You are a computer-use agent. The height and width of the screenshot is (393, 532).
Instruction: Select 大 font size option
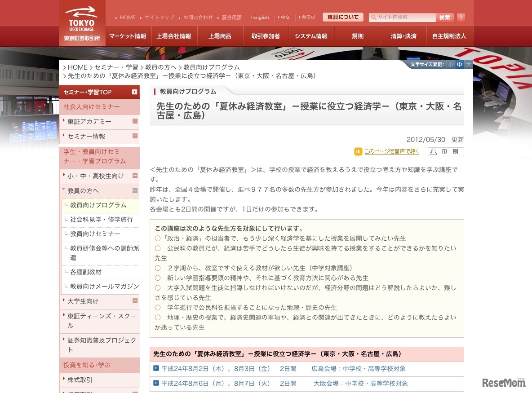point(469,65)
